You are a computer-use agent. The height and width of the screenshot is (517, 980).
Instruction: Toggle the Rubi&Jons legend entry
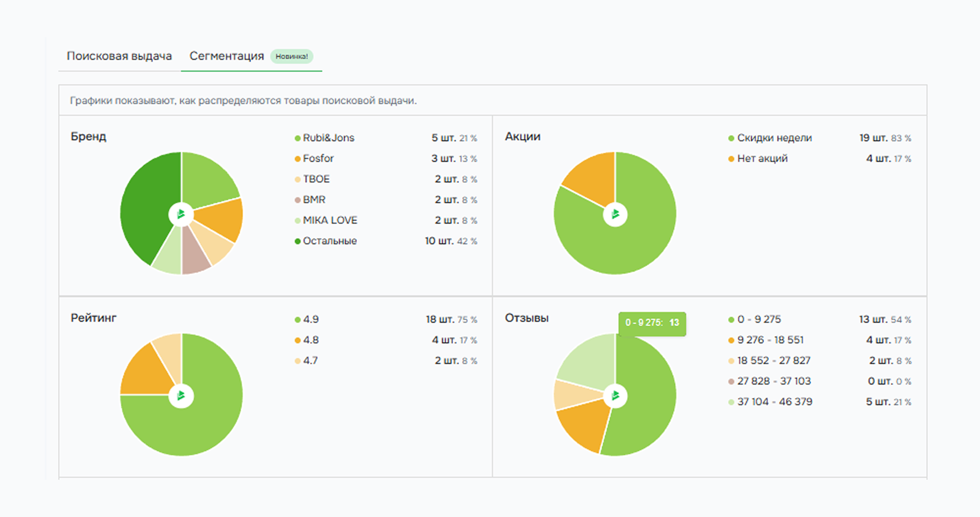click(328, 138)
